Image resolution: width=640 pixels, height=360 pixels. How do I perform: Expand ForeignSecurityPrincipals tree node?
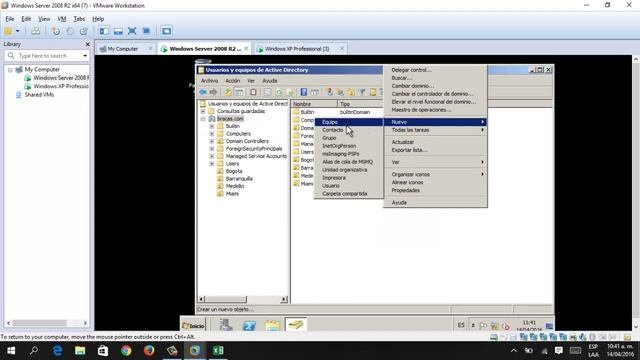(212, 149)
